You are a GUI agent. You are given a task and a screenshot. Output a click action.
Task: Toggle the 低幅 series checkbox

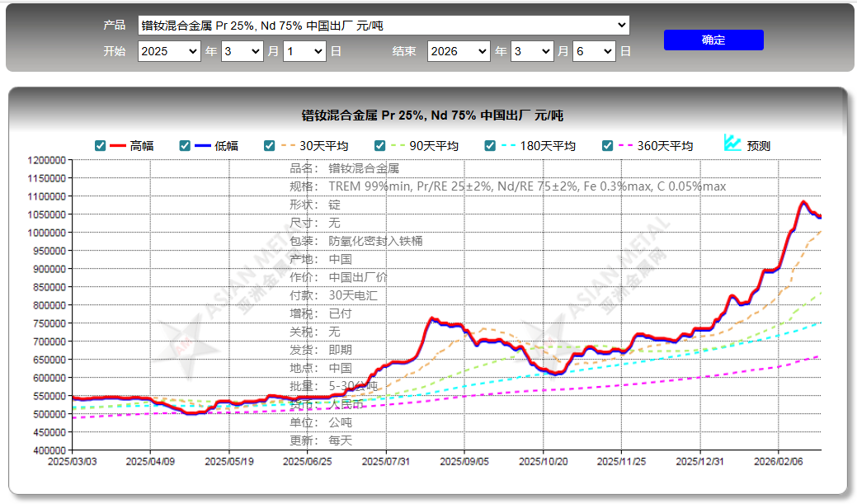[x=185, y=145]
